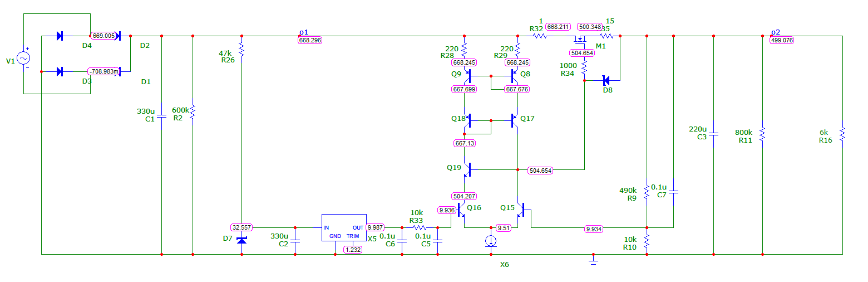Click the o1 node voltage label 668.296
Image resolution: width=868 pixels, height=282 pixels.
(x=310, y=40)
